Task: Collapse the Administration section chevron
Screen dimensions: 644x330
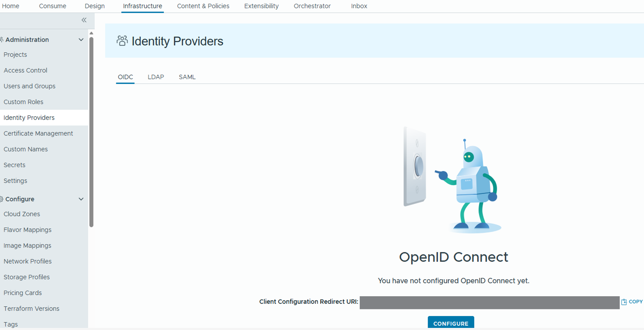Action: point(81,40)
